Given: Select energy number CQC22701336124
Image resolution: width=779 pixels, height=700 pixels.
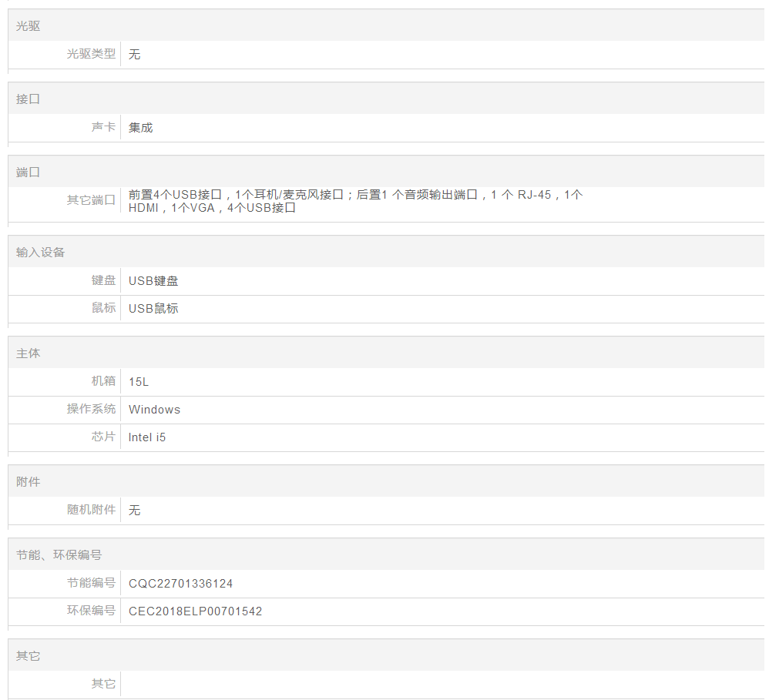Looking at the screenshot, I should point(181,584).
